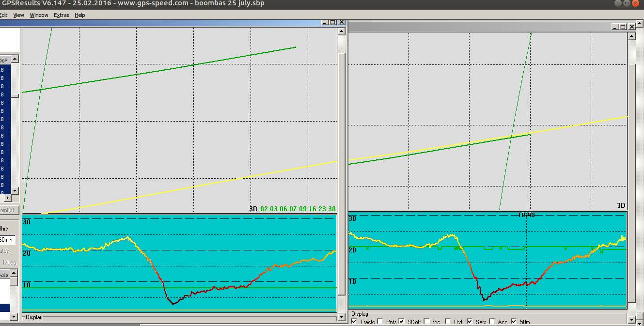644x326 pixels.
Task: Click the right window's scrollbar down arrow
Action: click(630, 320)
